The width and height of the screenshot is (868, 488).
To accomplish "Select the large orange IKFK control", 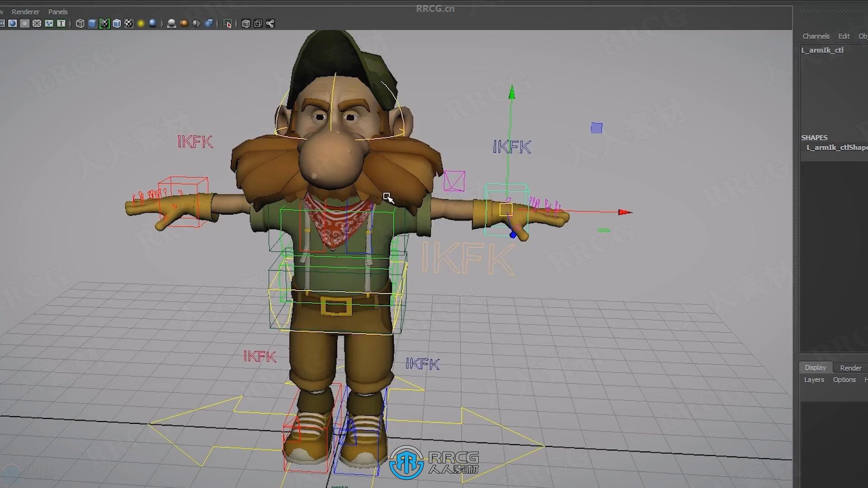I will [468, 258].
